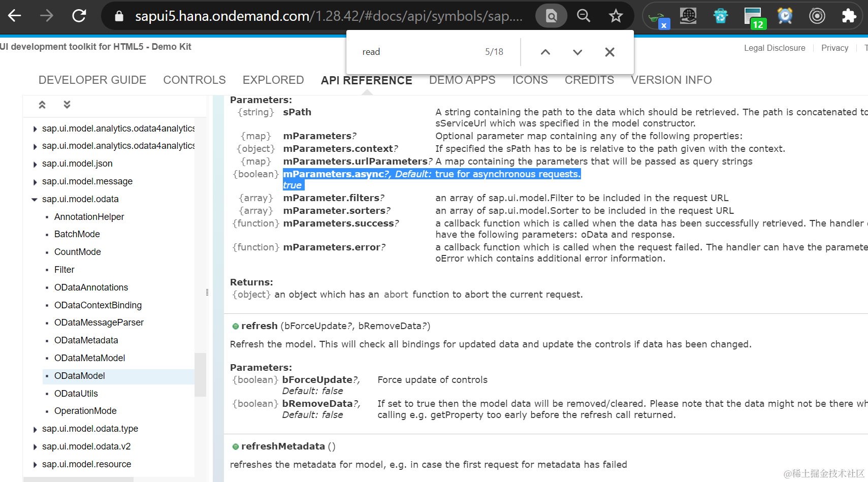Select ODataModel in the tree
This screenshot has width=868, height=482.
click(x=80, y=376)
